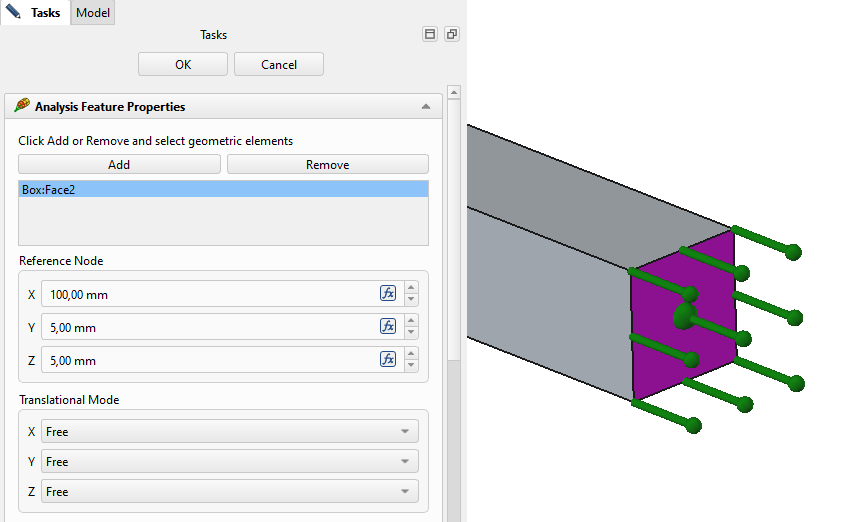This screenshot has height=522, width=848.
Task: Increase the Y reference node value with stepper
Action: tap(412, 321)
